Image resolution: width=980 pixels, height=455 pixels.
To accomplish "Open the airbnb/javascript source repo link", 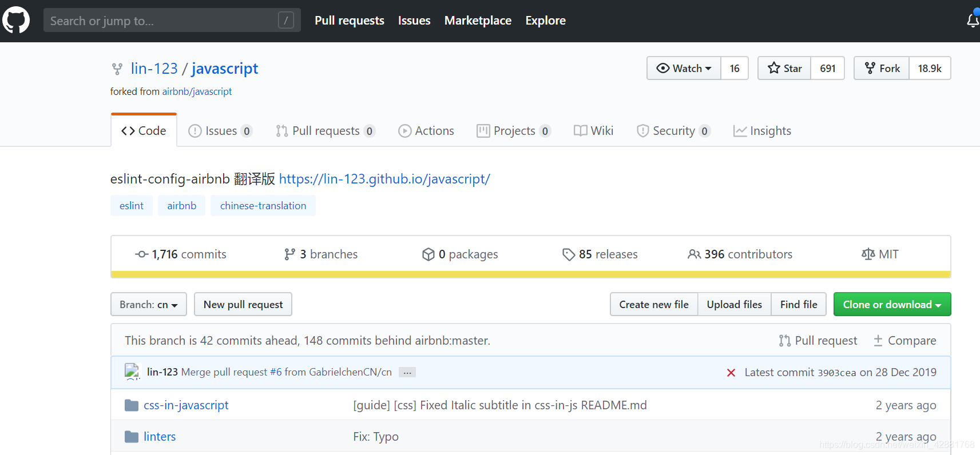I will pyautogui.click(x=197, y=91).
